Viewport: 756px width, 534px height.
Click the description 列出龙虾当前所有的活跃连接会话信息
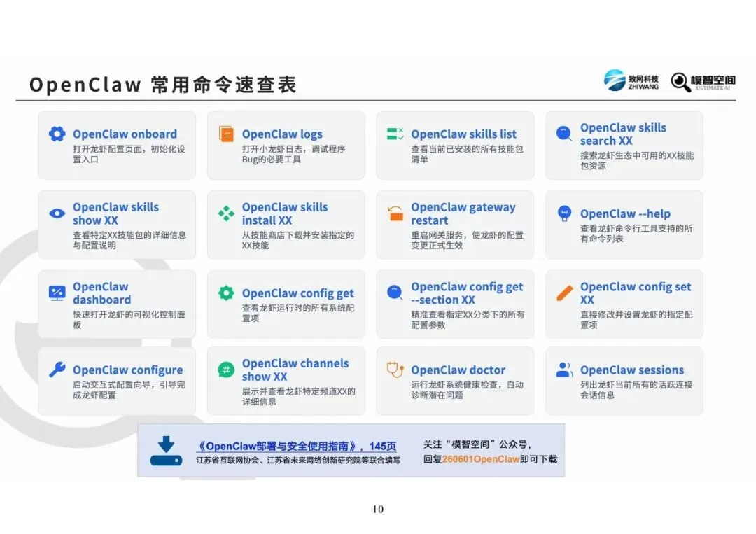[636, 389]
